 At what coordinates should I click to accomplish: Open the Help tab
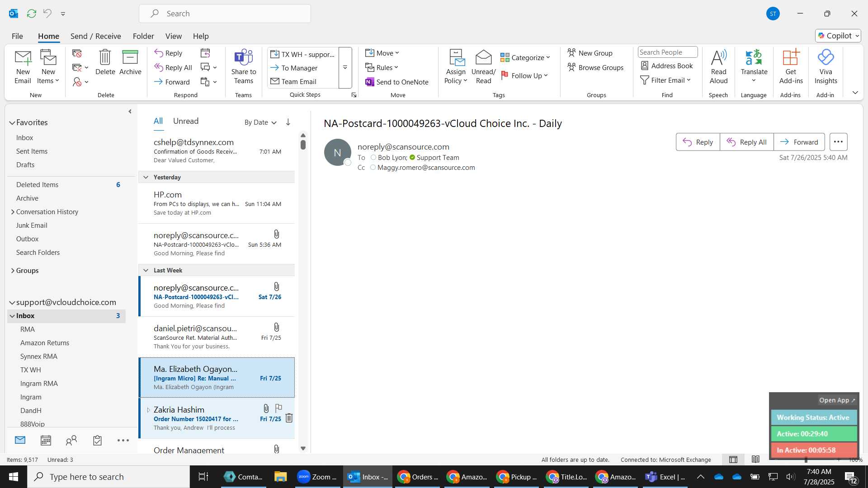(201, 36)
